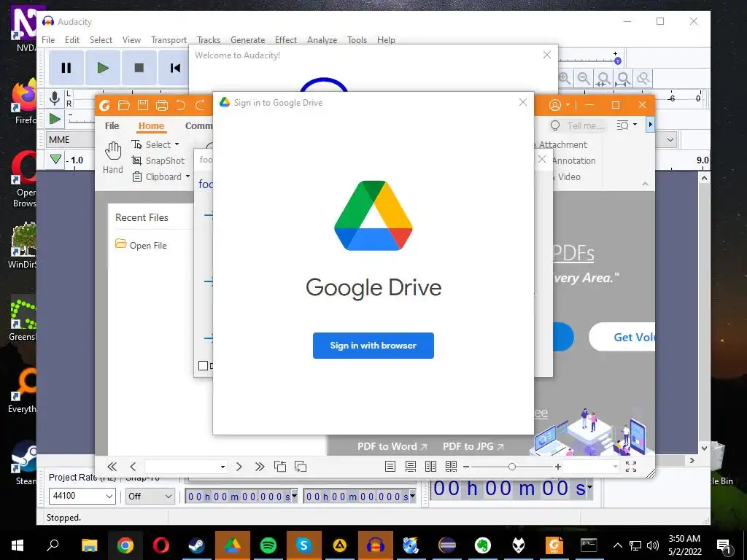Open the Transport menu in Audacity

click(x=169, y=40)
